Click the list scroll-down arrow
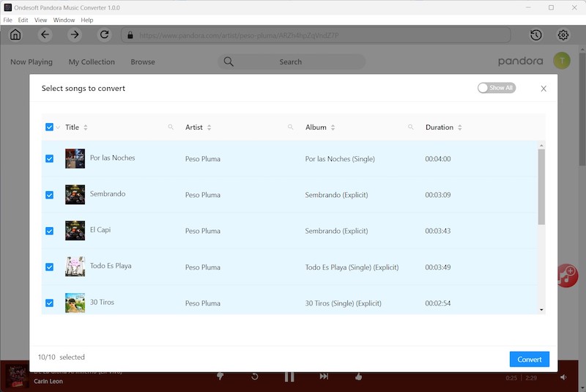 541,310
